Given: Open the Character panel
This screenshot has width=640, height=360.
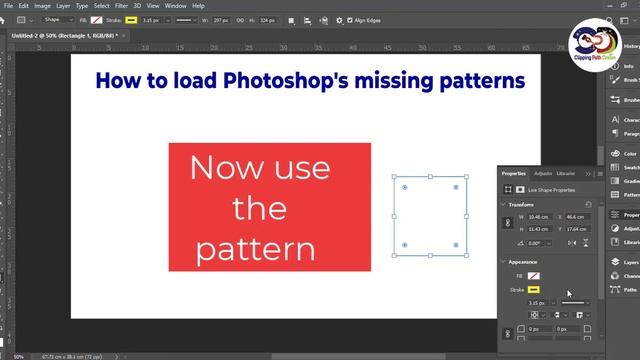Looking at the screenshot, I should [623, 120].
